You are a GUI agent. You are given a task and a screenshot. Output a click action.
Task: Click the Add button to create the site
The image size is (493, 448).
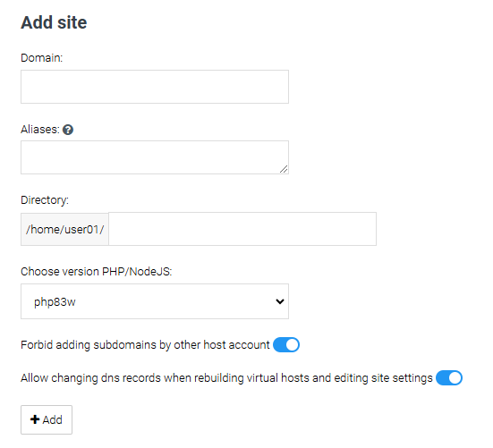click(x=47, y=419)
